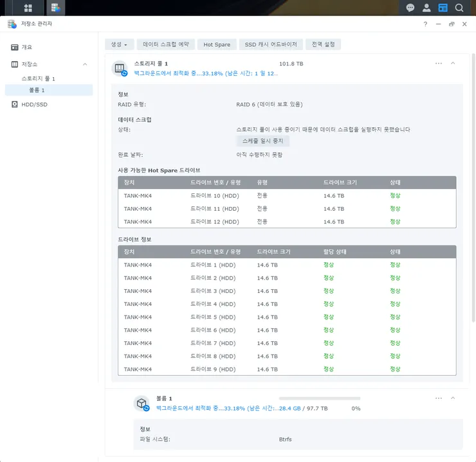
Task: Click the Storage Manager title bar icon
Action: tap(12, 24)
